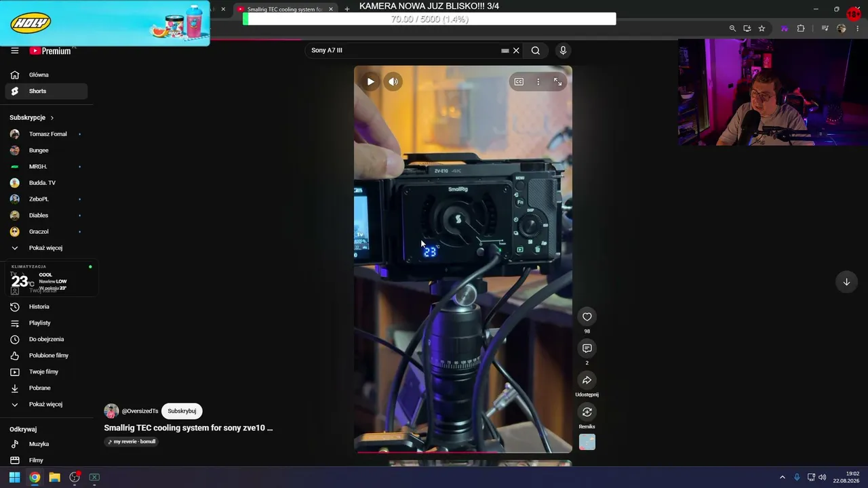Open Chrome media controls icon

pyautogui.click(x=825, y=28)
